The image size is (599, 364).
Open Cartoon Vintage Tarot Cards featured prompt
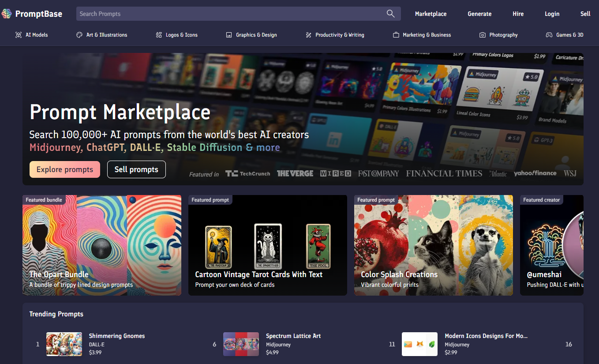pyautogui.click(x=268, y=245)
